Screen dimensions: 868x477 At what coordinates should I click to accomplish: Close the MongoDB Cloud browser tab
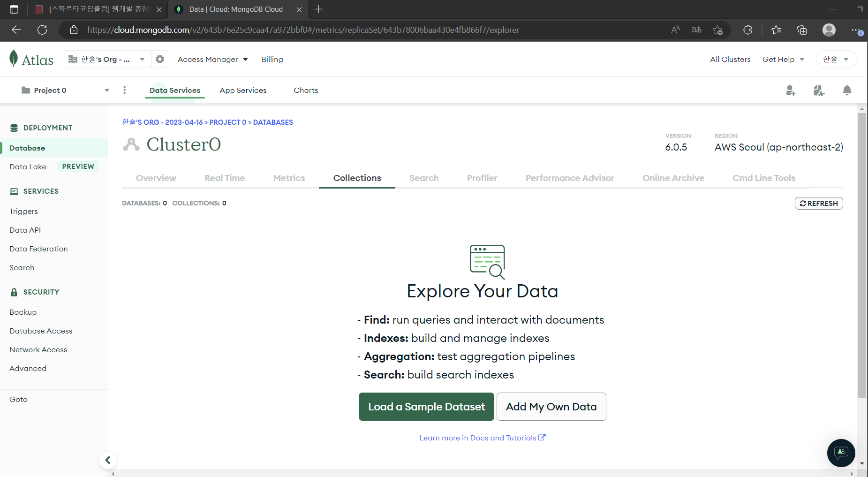299,9
